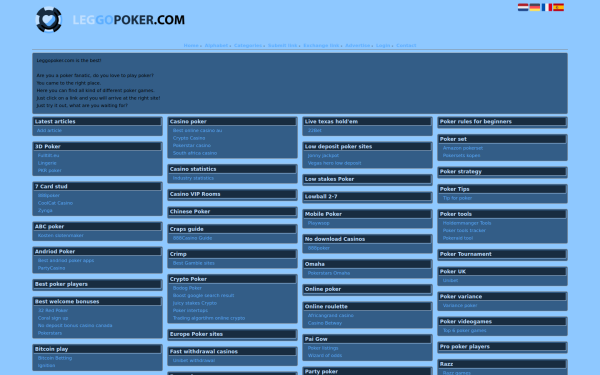Switch language via the French flag

(546, 7)
